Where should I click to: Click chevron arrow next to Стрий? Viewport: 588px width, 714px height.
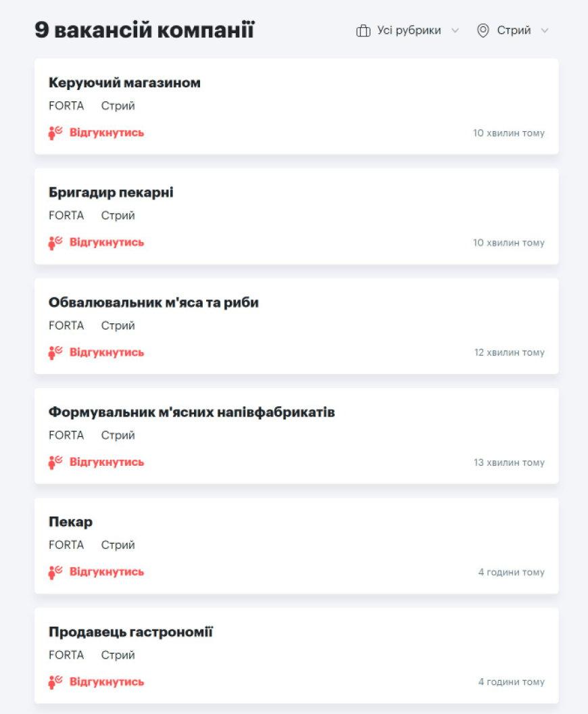click(x=545, y=31)
